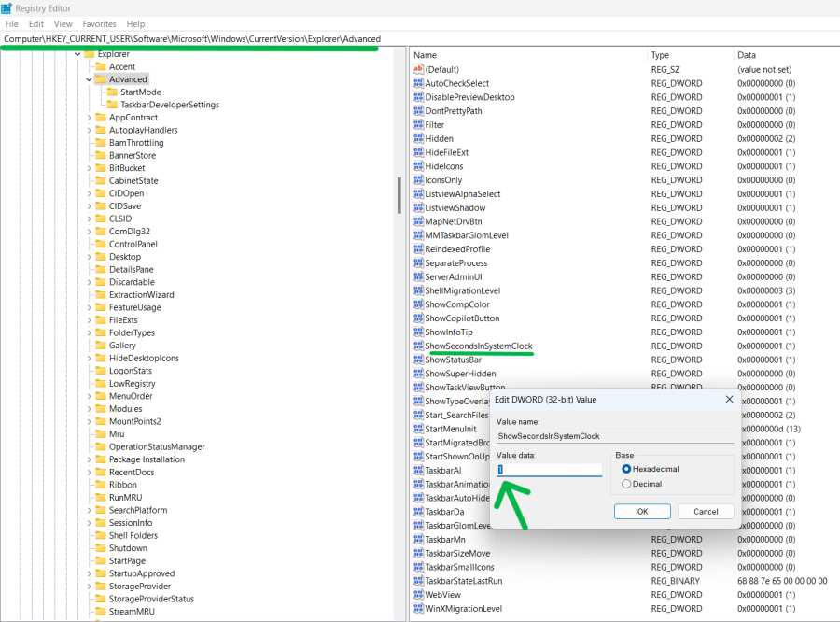The image size is (840, 622).
Task: Click the TaskbarStateLastRun binary value icon
Action: click(418, 581)
